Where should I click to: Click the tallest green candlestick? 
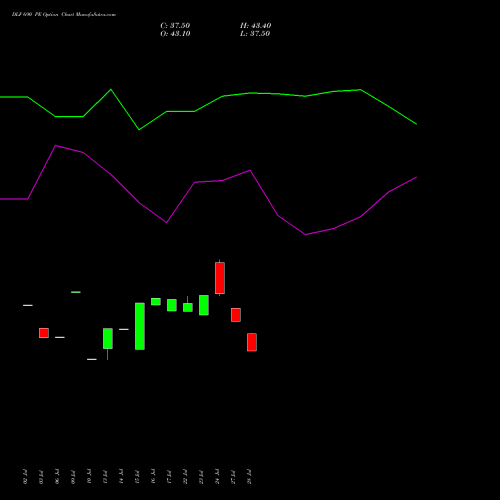[140, 326]
